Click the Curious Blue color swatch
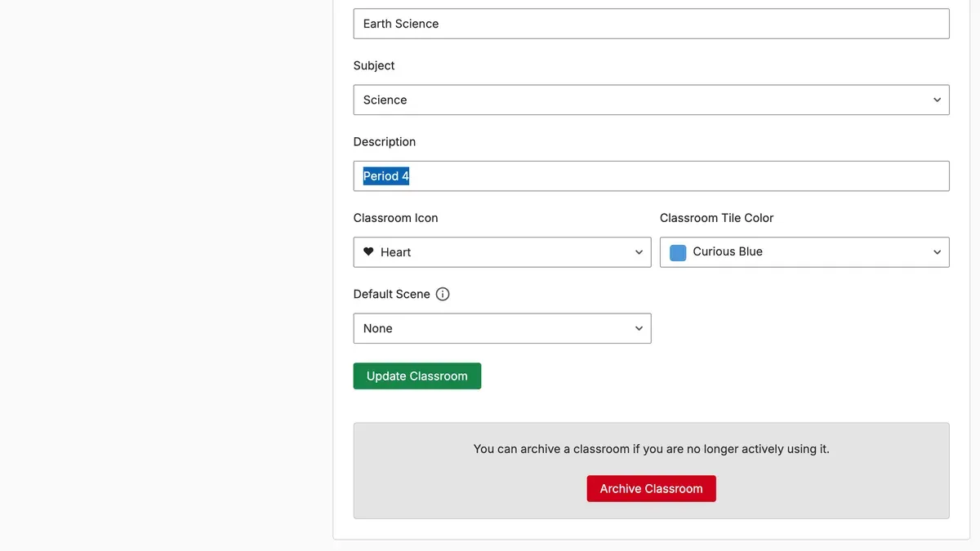Viewport: 980px width, 551px height. coord(678,252)
